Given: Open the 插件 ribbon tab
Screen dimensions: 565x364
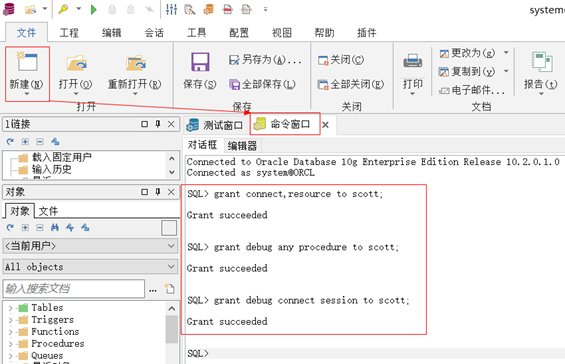Looking at the screenshot, I should [x=366, y=33].
